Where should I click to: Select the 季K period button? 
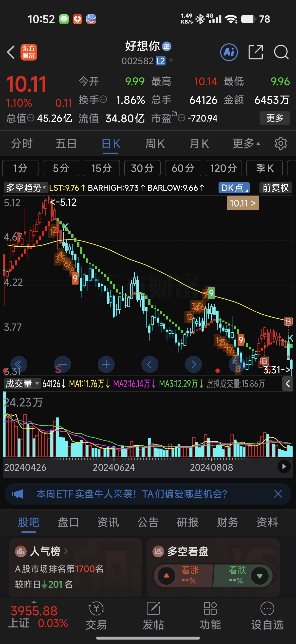tap(264, 168)
